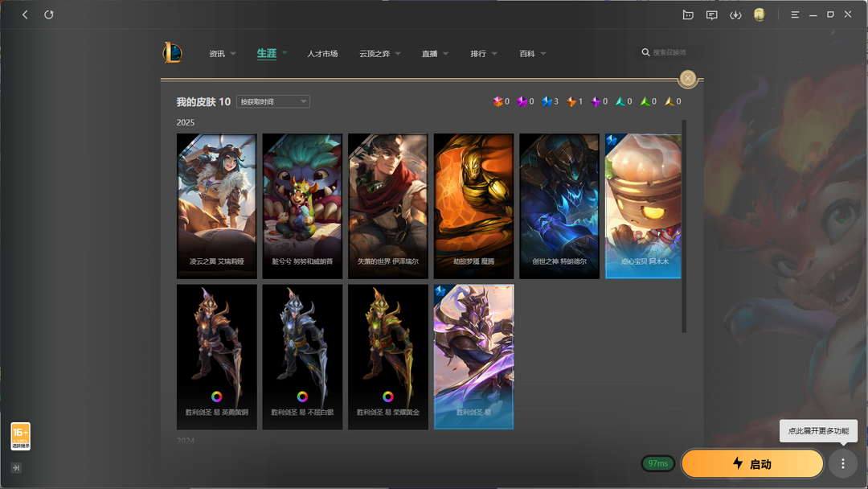This screenshot has height=489, width=868.
Task: Open the 按获取时间 sort dropdown
Action: pos(273,102)
